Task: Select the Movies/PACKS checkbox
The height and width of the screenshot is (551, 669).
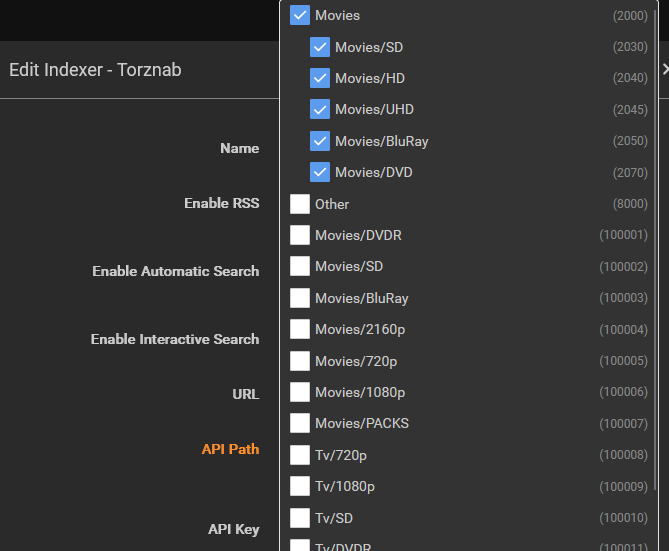Action: click(x=300, y=423)
